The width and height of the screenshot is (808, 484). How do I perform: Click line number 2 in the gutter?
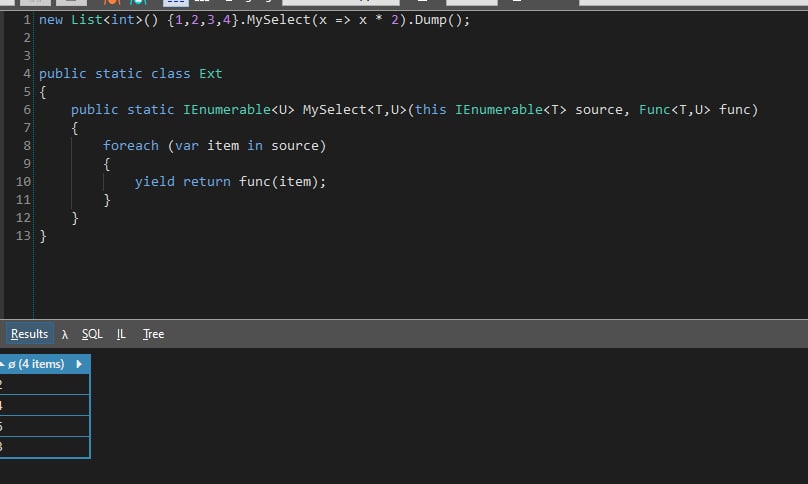click(x=27, y=38)
